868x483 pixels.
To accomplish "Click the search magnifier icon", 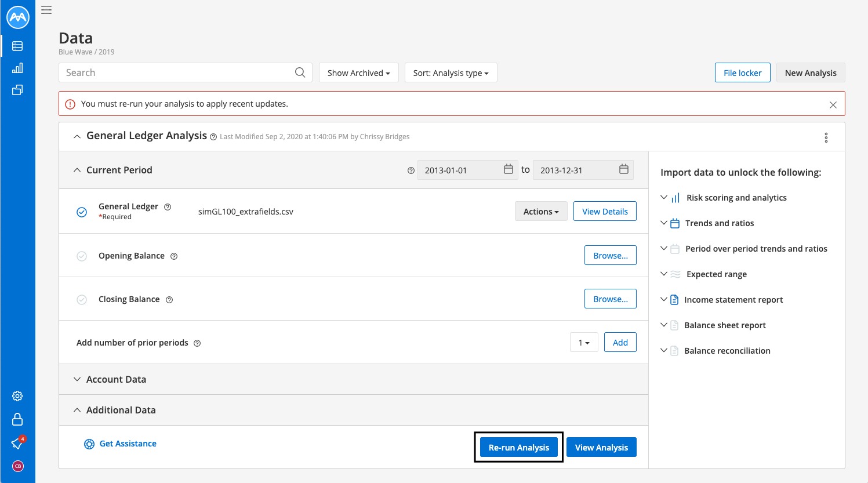I will pos(300,72).
